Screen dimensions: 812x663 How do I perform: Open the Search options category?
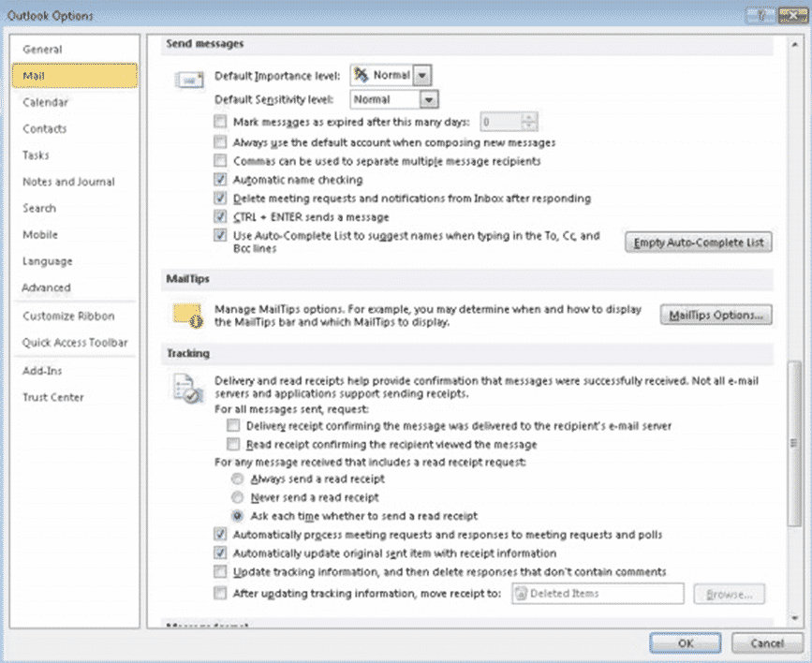[x=75, y=208]
